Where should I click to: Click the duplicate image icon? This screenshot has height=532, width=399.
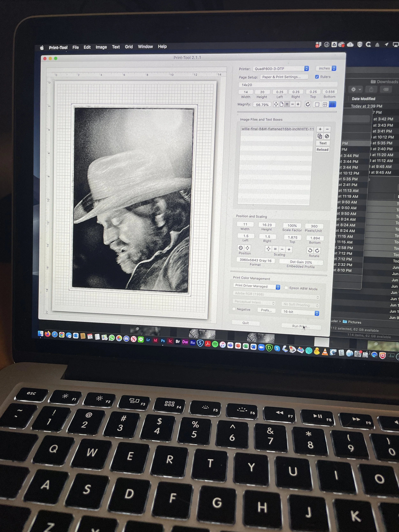point(320,136)
